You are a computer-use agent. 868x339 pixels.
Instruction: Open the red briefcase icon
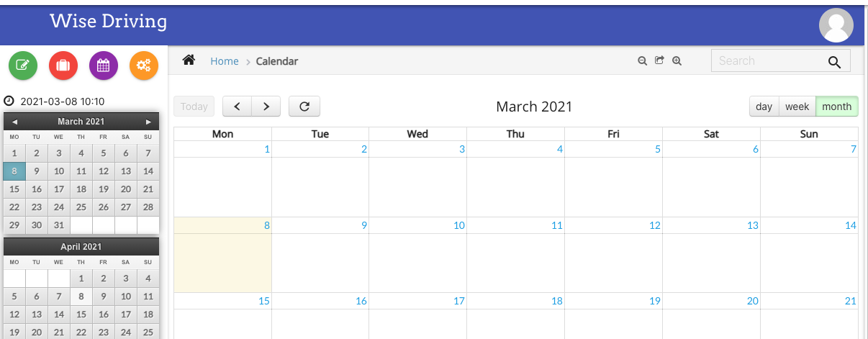tap(63, 65)
